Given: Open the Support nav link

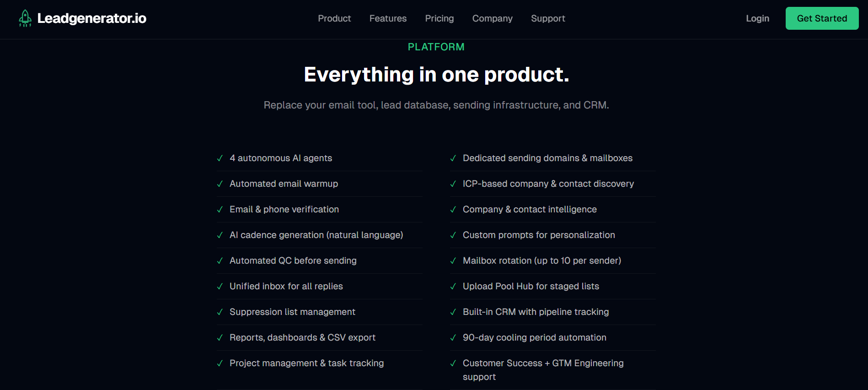Looking at the screenshot, I should (x=548, y=18).
